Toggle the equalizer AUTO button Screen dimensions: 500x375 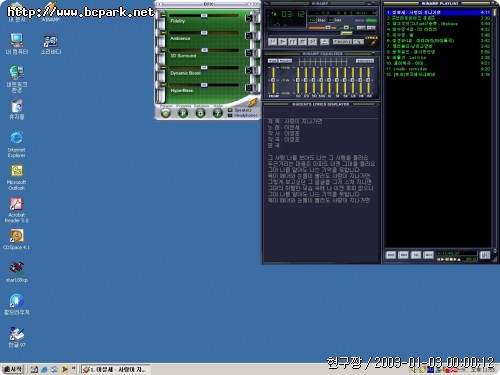(285, 61)
